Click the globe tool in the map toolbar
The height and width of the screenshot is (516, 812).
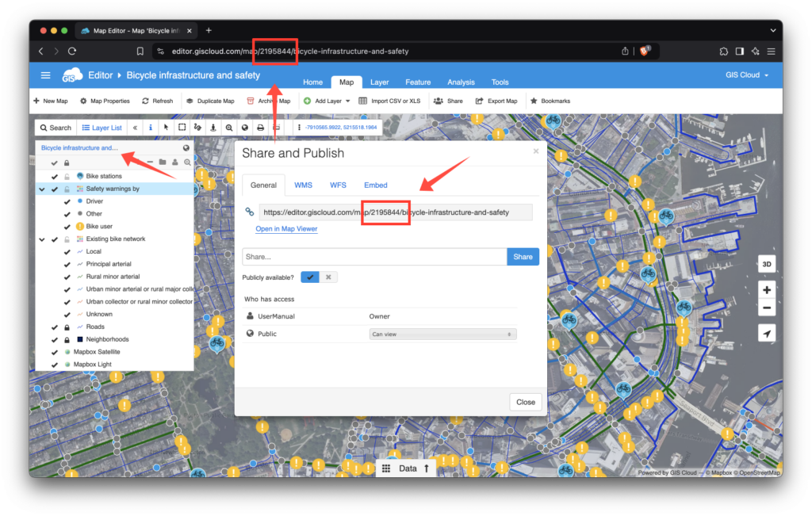click(x=243, y=127)
